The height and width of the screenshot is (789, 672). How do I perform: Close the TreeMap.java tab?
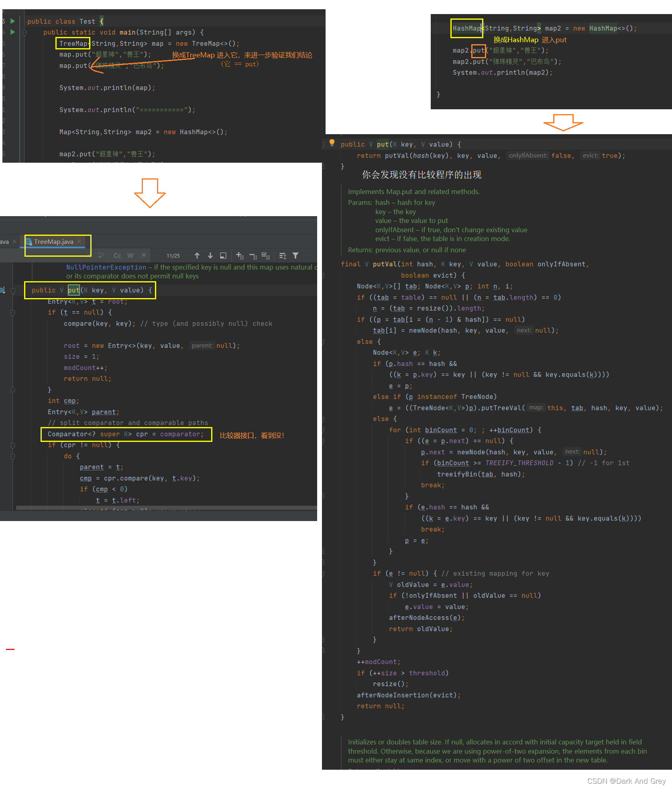79,241
